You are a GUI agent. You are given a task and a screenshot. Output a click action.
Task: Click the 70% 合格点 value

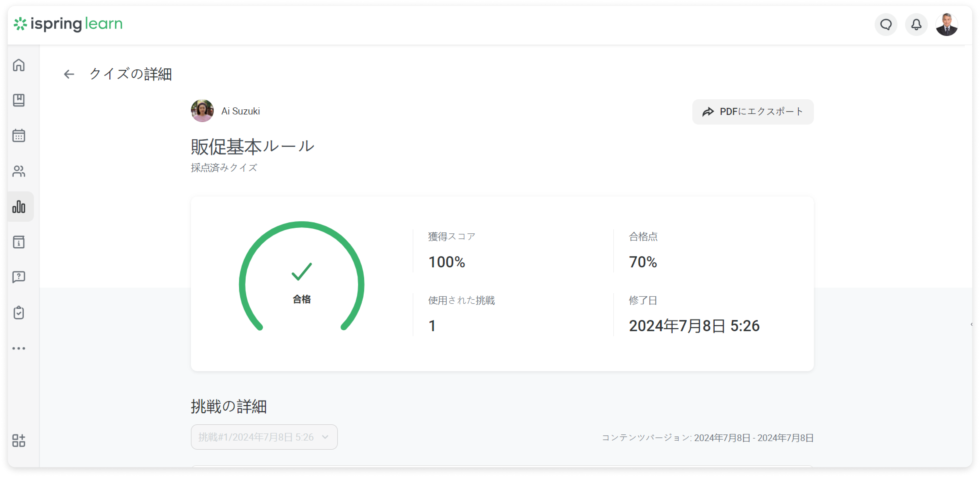(642, 262)
